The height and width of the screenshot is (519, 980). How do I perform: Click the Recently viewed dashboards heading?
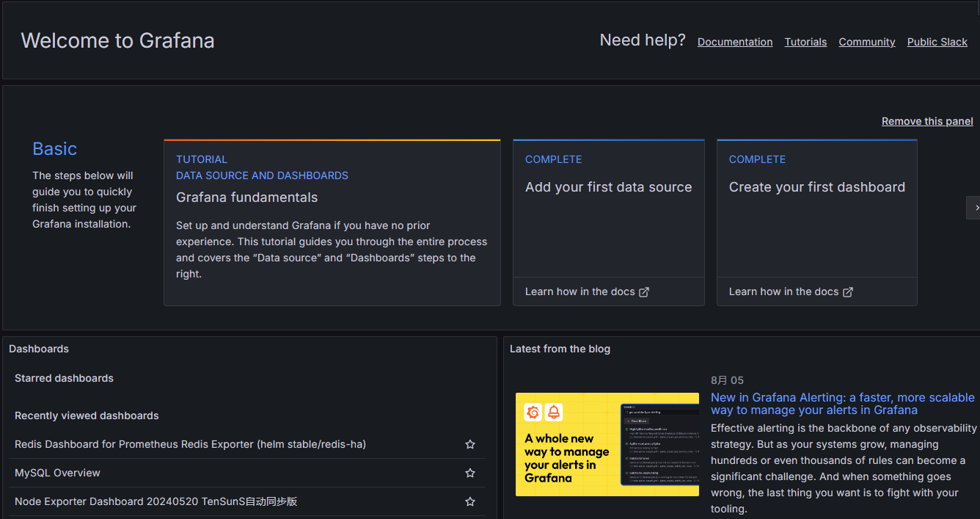[x=87, y=415]
